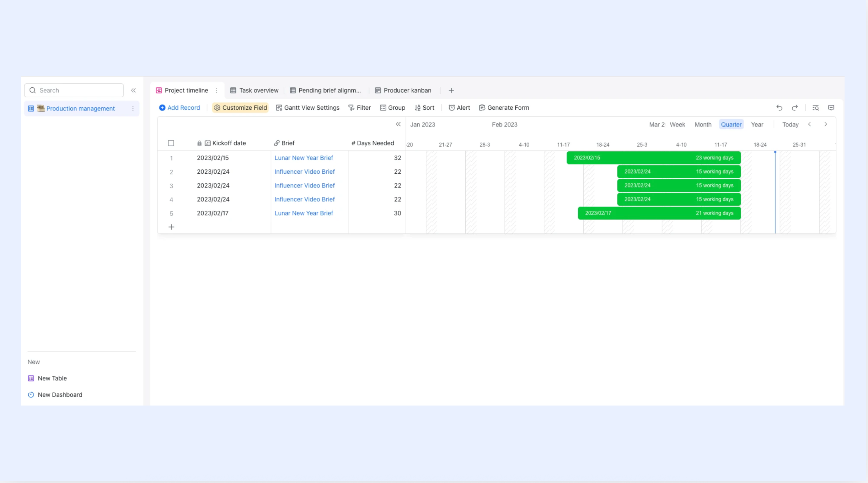Switch to the Task overview tab
Screen dimensions: 868x483
click(x=254, y=90)
